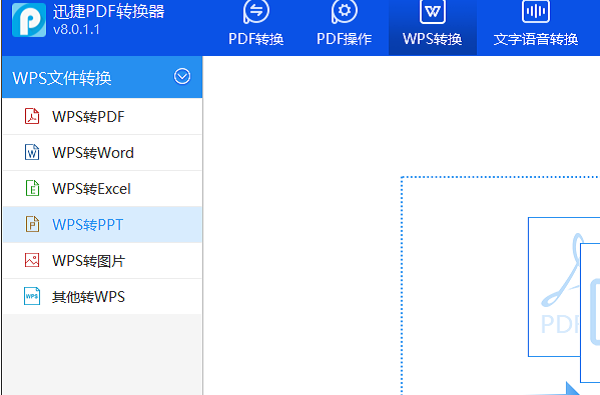Click the PDF操作 gear icon
600x395 pixels.
[x=344, y=11]
